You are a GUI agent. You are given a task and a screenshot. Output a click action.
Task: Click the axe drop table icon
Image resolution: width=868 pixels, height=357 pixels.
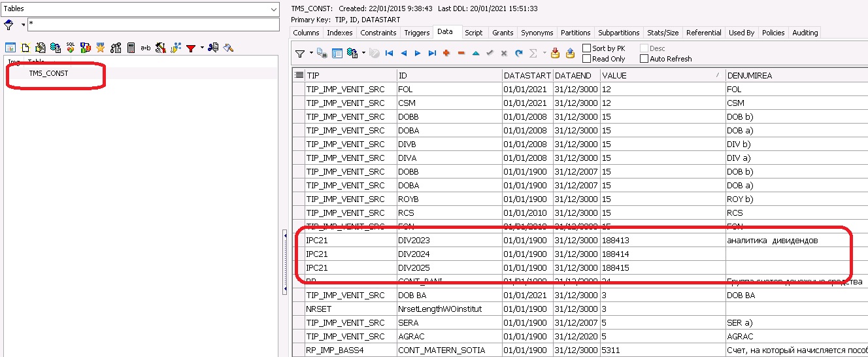(x=228, y=48)
